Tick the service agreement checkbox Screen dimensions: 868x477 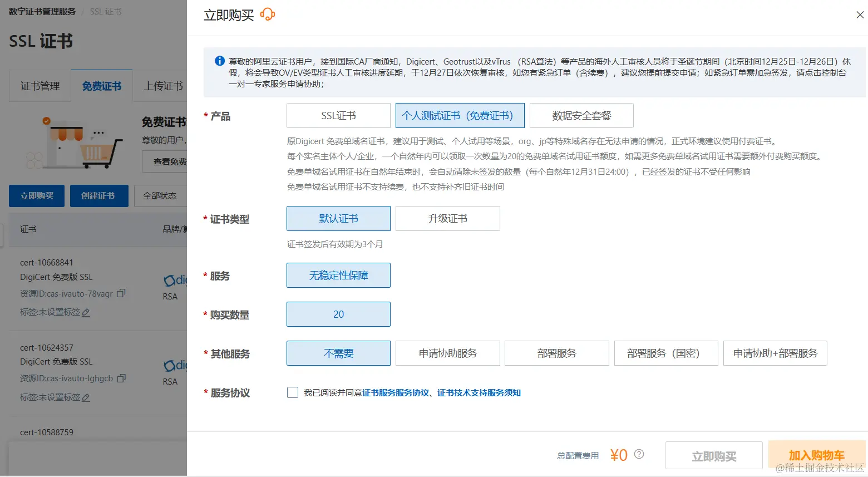(x=293, y=392)
